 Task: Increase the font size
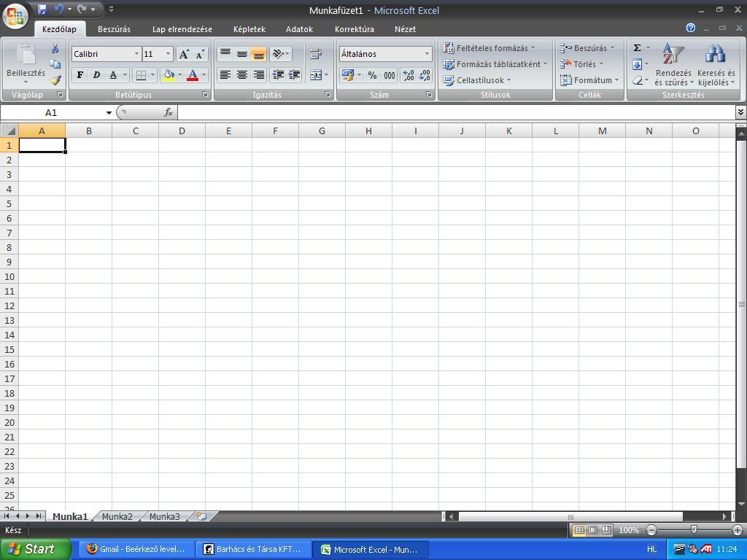pos(184,54)
